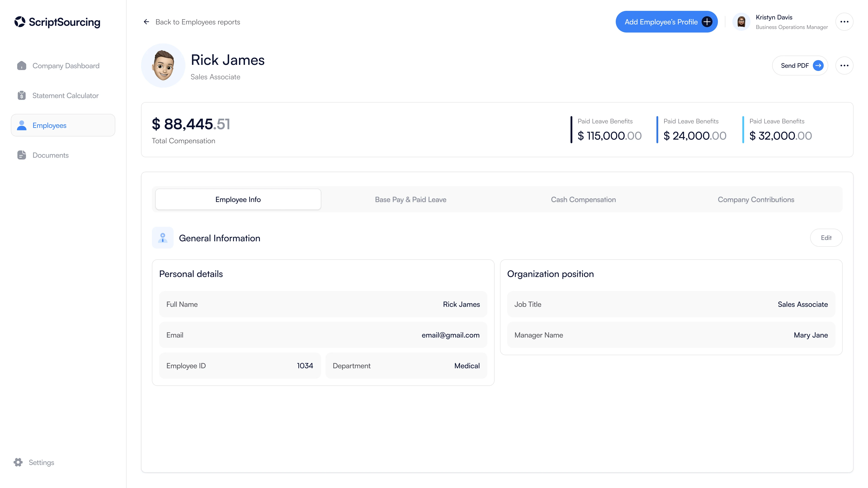
Task: Click Business Operations Manager label
Action: (x=792, y=27)
